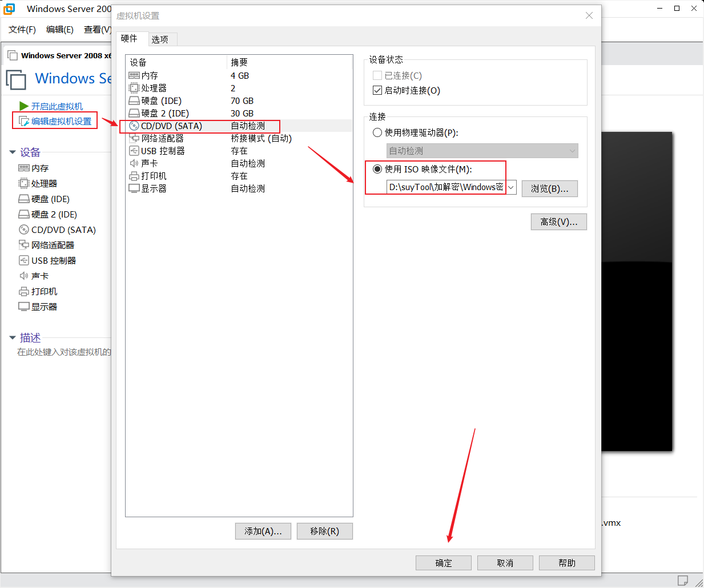Click the 编辑虚拟机设置 link

61,121
